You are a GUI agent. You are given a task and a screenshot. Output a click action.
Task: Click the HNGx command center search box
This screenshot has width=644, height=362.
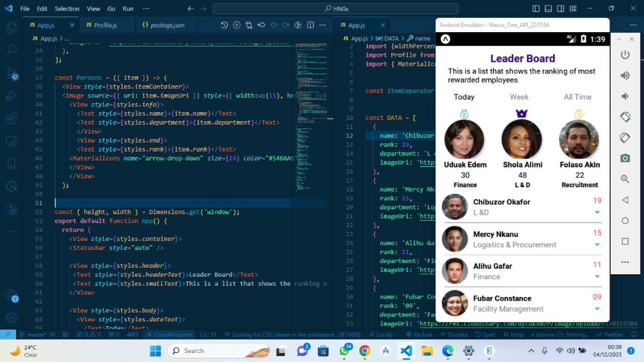click(x=336, y=8)
